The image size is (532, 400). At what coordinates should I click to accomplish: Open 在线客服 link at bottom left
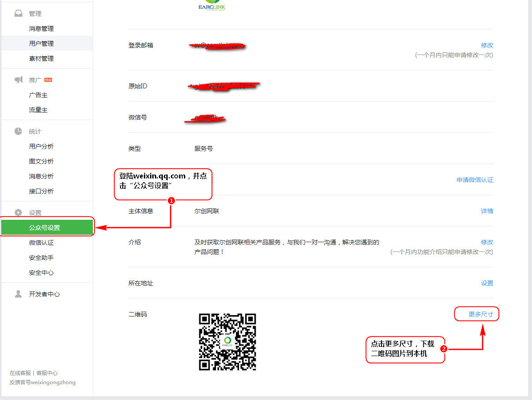pyautogui.click(x=20, y=373)
